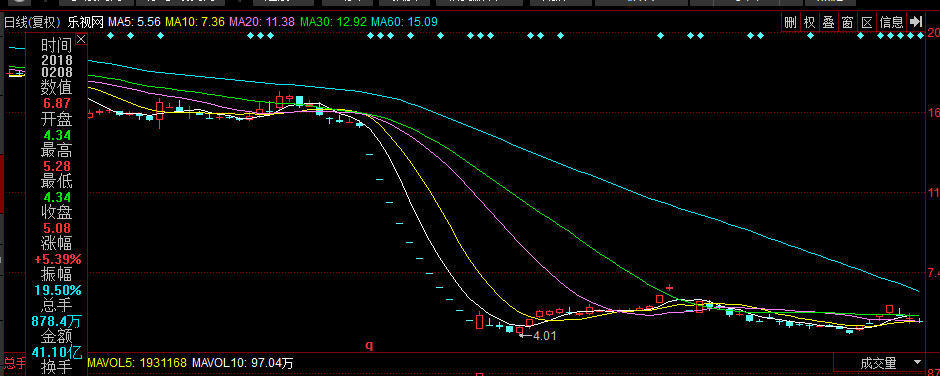Open the 信息 info panel button
Viewport: 940px width, 376px height.
891,23
